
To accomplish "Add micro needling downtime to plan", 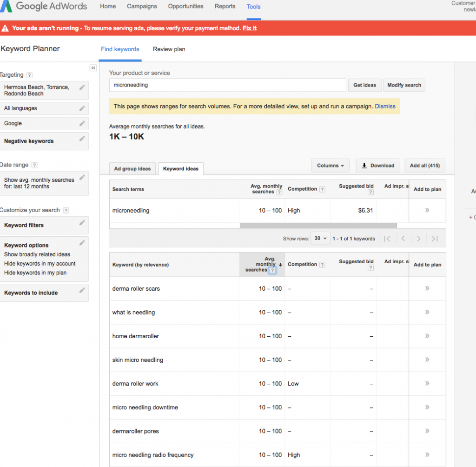I will tap(427, 407).
